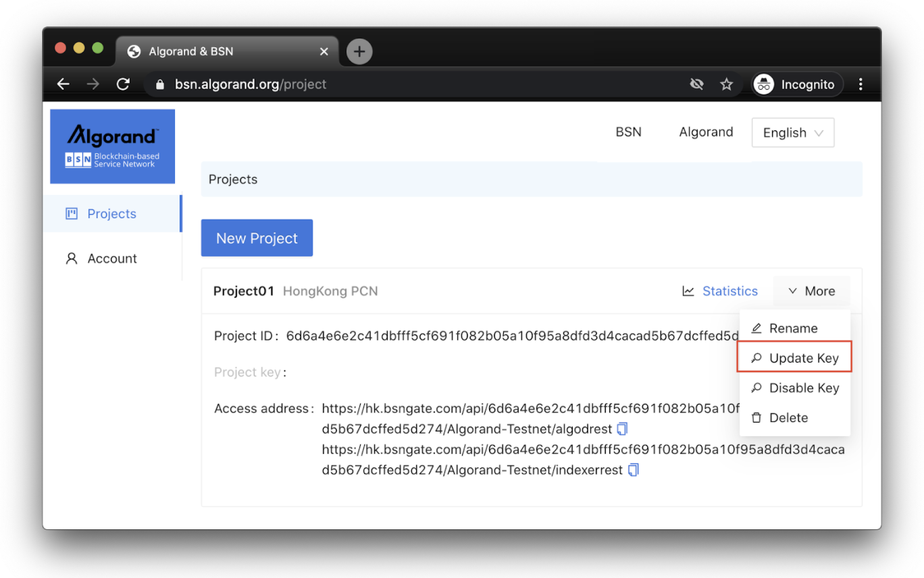The width and height of the screenshot is (924, 578).
Task: Click the Account person icon
Action: pos(72,258)
